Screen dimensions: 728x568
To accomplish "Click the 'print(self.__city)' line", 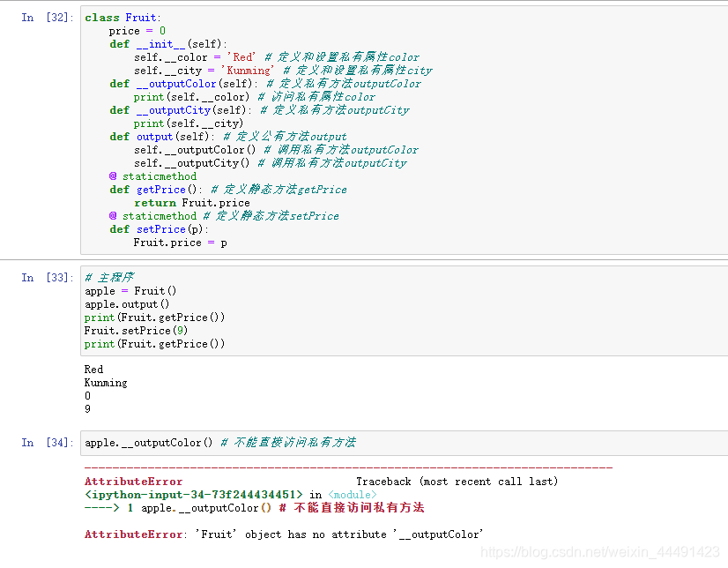I will pos(189,123).
